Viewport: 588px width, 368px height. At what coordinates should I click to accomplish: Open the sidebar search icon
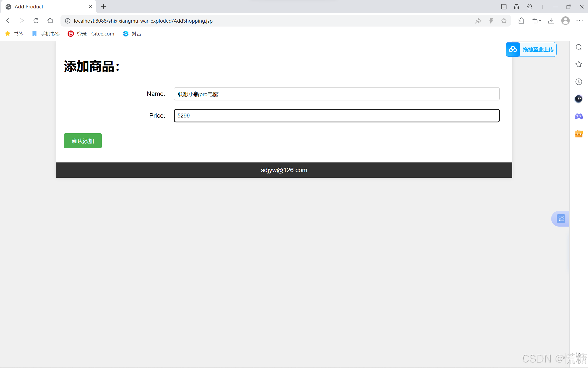point(579,47)
